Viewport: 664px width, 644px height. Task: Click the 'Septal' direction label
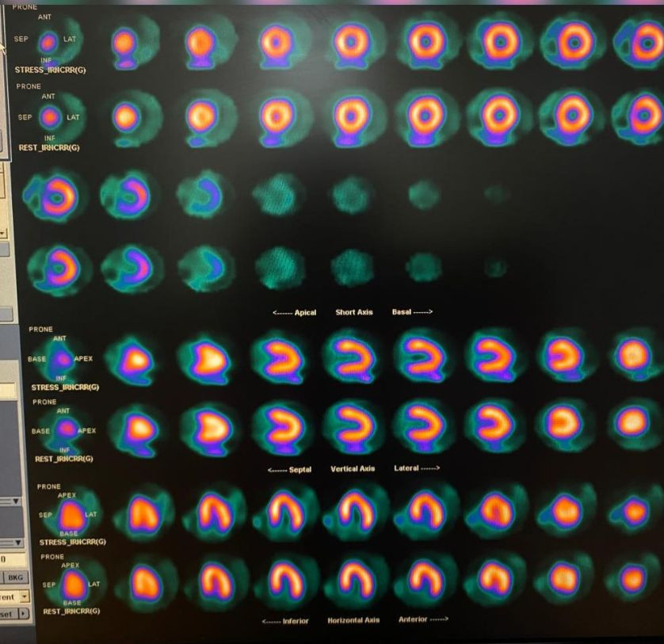pyautogui.click(x=290, y=470)
